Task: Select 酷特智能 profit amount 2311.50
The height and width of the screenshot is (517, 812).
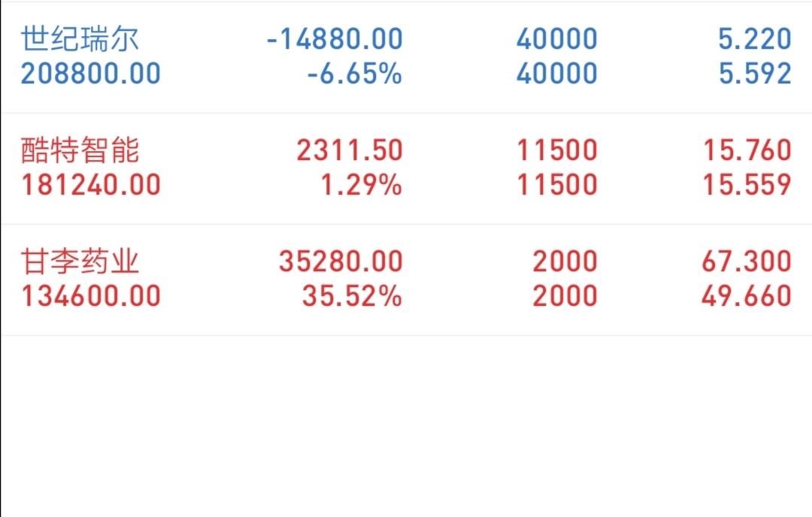Action: click(350, 150)
